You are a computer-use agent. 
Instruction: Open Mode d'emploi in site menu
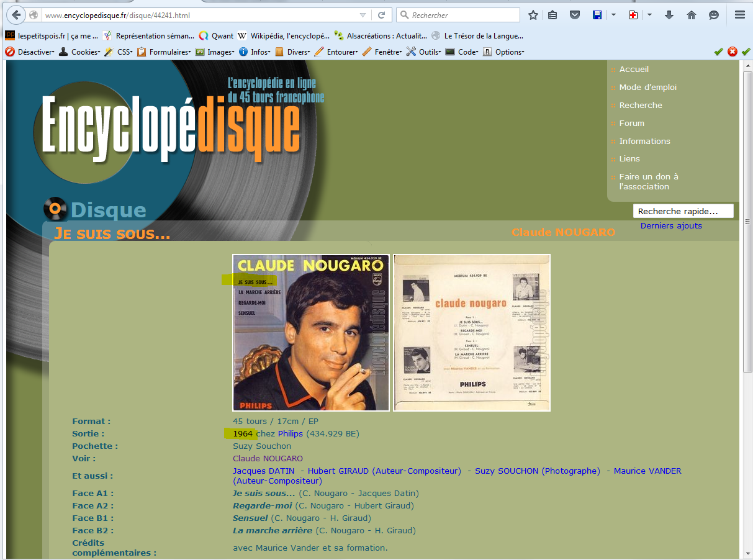tap(648, 88)
